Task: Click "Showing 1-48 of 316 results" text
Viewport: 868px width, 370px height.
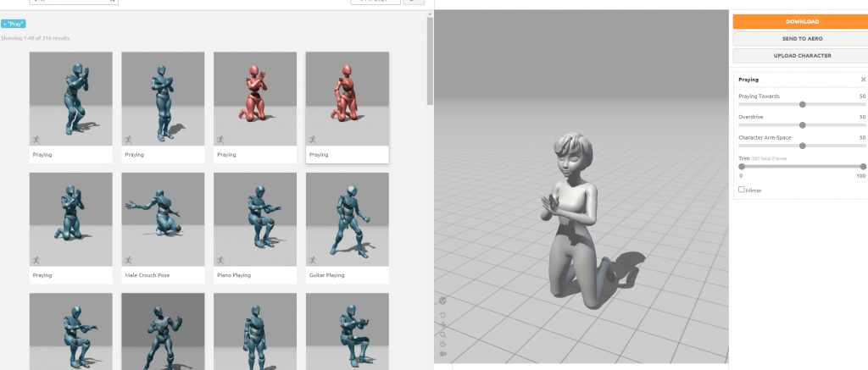Action: pos(36,38)
